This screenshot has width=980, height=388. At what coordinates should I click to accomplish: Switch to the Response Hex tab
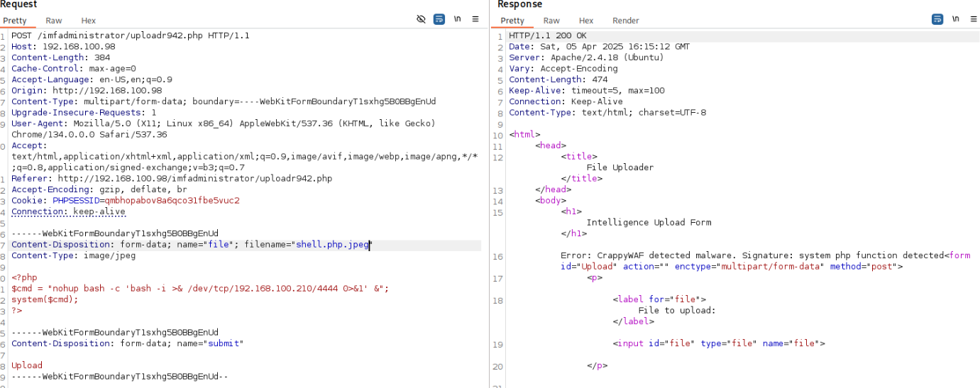586,21
